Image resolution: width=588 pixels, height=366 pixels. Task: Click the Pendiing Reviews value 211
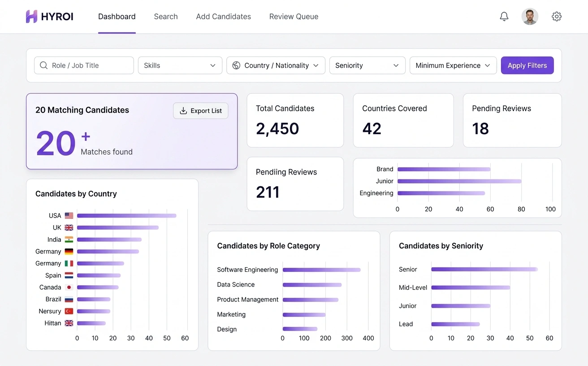tap(268, 192)
